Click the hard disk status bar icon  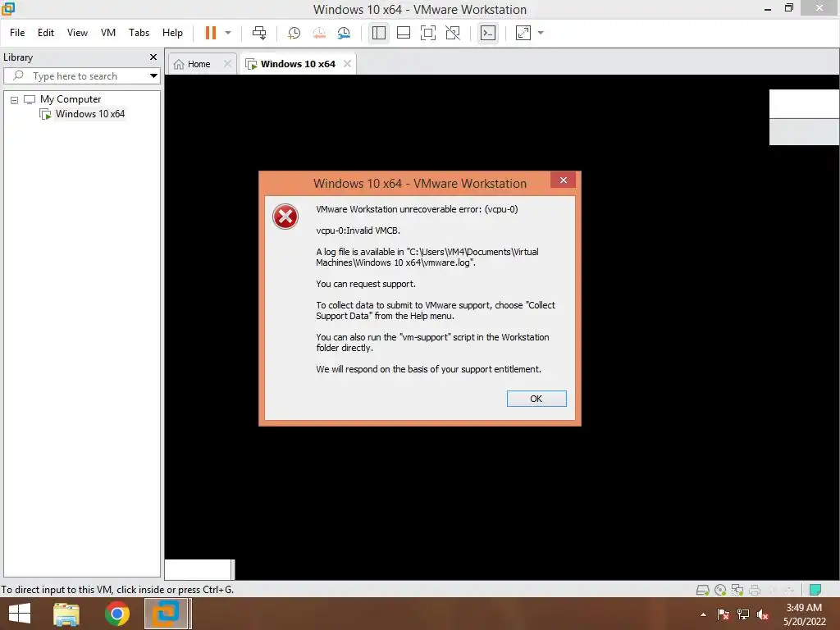(x=702, y=590)
